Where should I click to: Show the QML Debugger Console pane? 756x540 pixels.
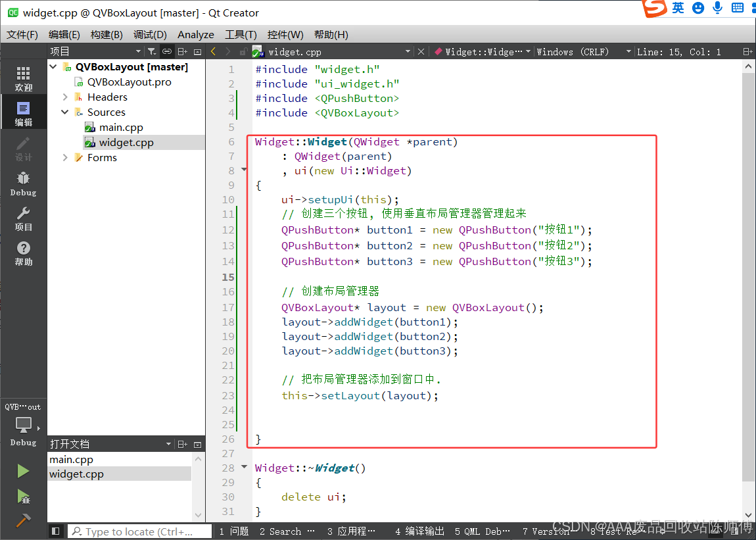coord(482,531)
